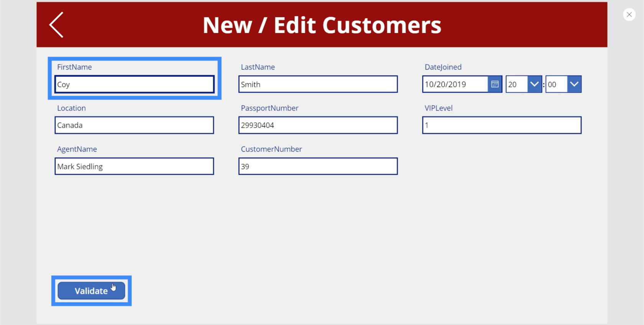The width and height of the screenshot is (644, 325).
Task: Expand the minute dropdown showing 00
Action: 574,84
